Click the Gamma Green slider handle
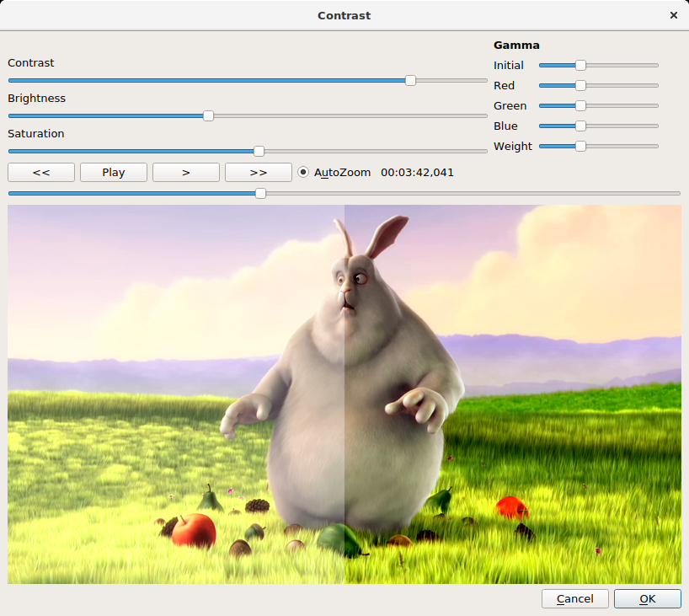 580,105
